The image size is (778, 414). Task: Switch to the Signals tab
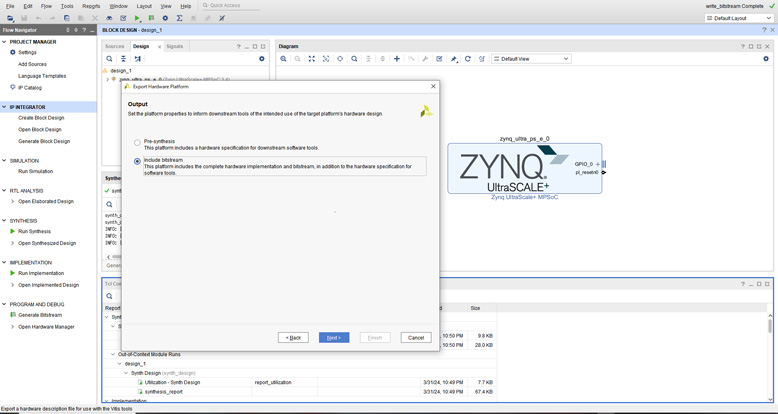tap(175, 46)
